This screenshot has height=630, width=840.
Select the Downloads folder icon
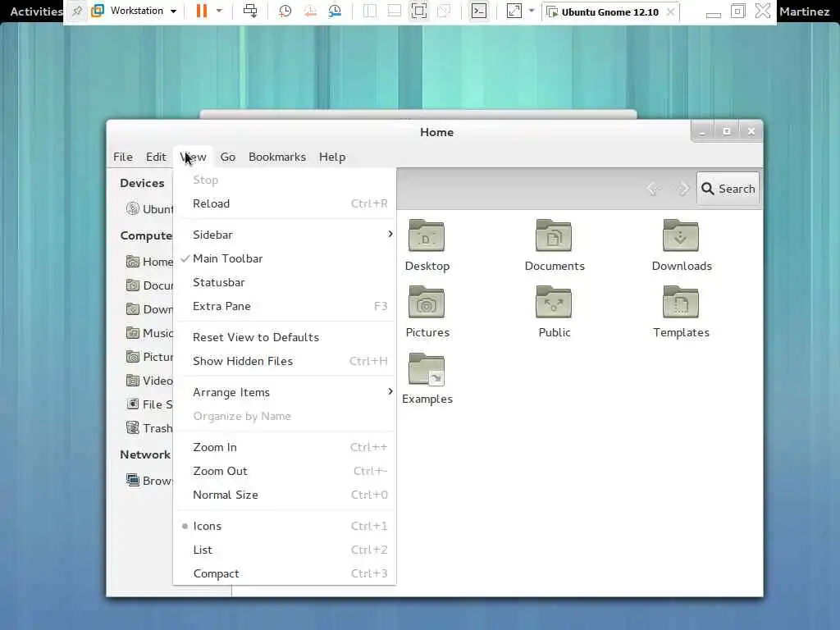[x=681, y=235]
